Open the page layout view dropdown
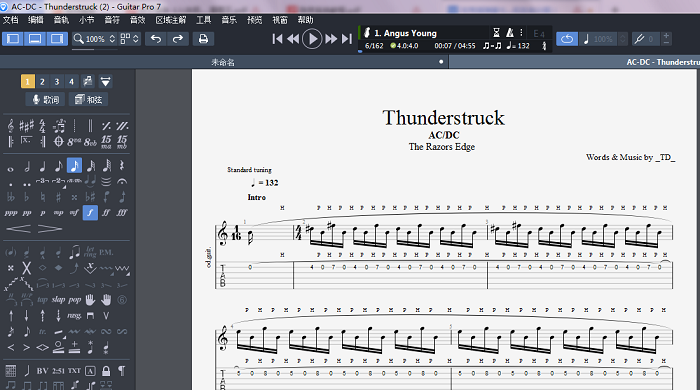The image size is (700, 390). (x=129, y=39)
